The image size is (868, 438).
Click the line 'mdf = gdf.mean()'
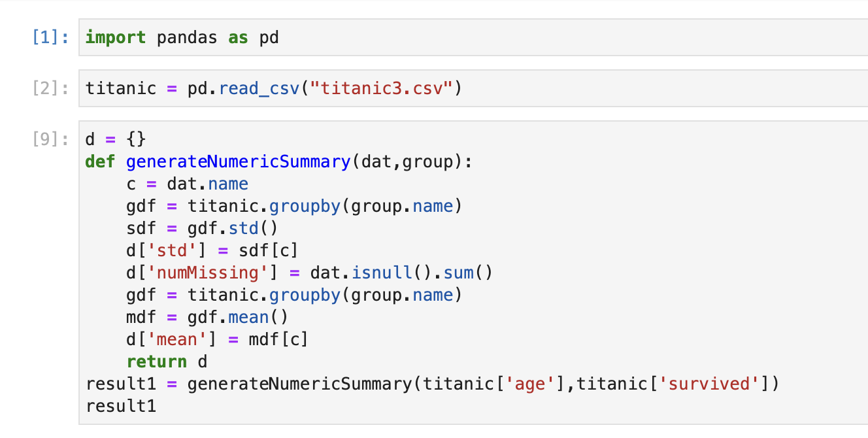207,317
